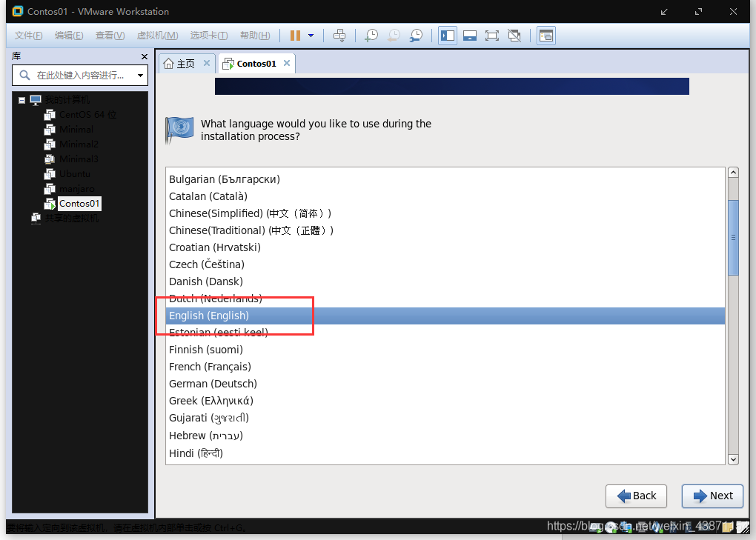Click the Unity mode icon

pyautogui.click(x=514, y=36)
